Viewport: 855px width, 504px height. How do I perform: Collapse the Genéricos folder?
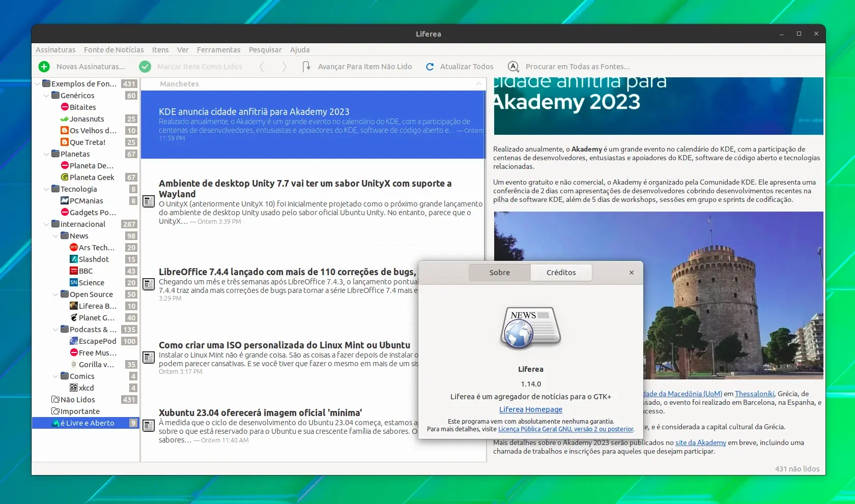(x=47, y=96)
